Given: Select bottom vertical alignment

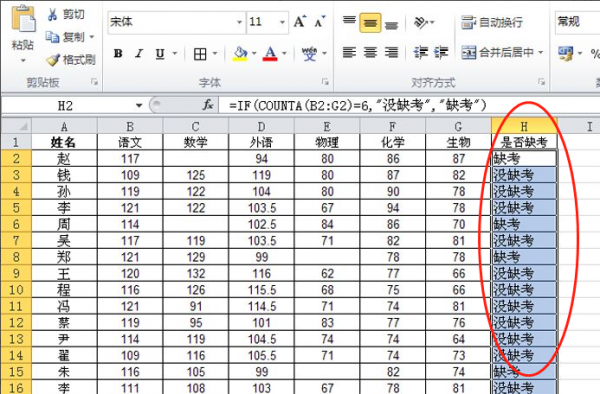Looking at the screenshot, I should [391, 25].
